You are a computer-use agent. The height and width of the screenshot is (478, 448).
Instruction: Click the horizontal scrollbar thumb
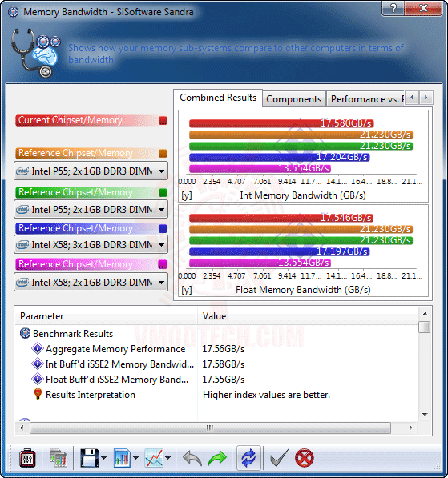click(210, 428)
